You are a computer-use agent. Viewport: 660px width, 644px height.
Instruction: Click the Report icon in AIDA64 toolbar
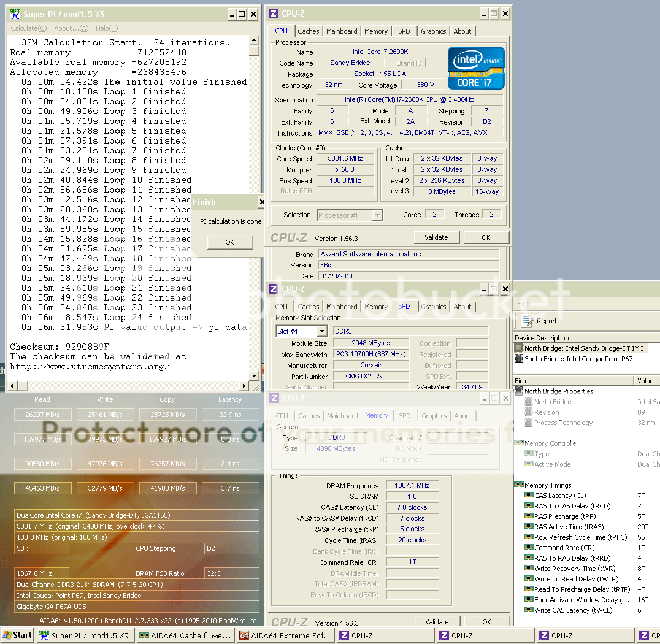(527, 320)
